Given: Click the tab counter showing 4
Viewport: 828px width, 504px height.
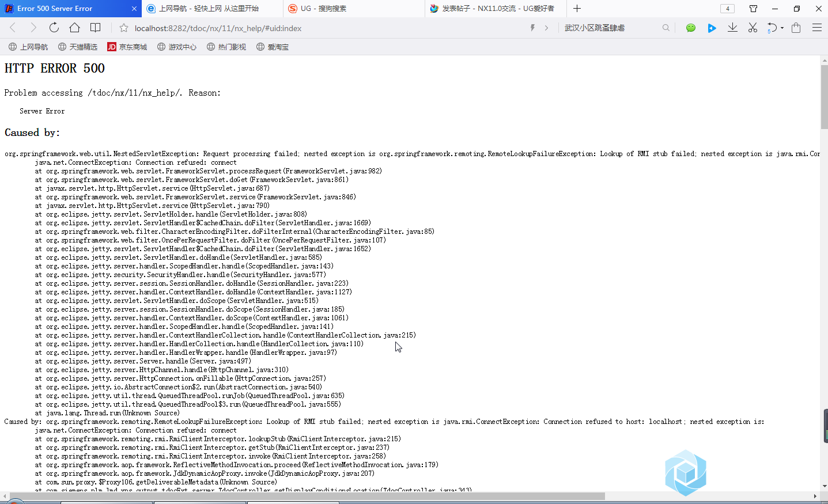Looking at the screenshot, I should pos(727,9).
